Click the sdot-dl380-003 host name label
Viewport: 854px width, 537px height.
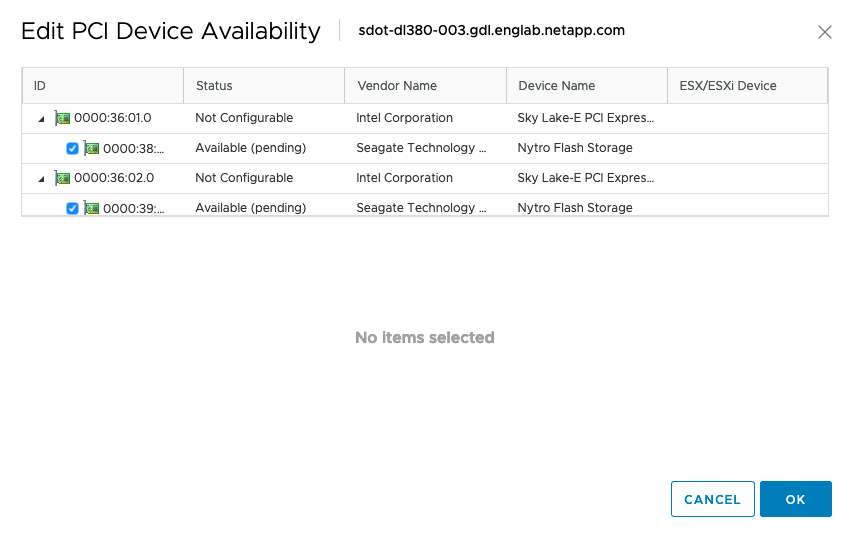point(491,31)
